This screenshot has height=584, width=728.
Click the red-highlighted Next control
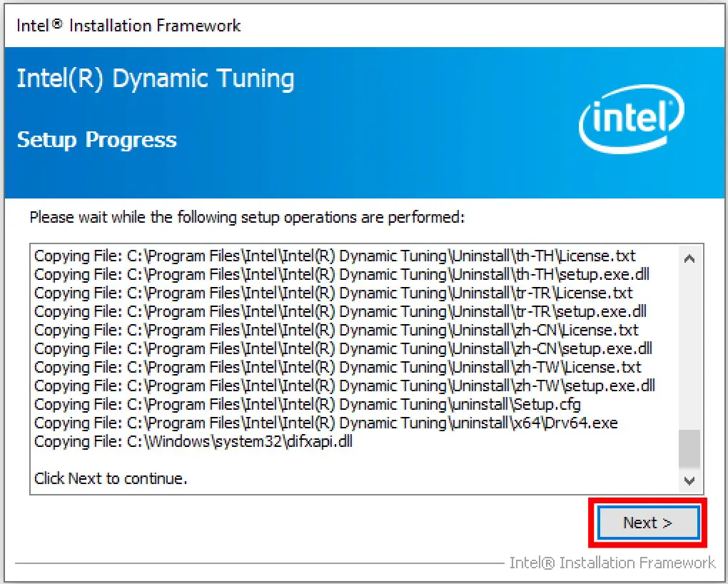(x=646, y=523)
